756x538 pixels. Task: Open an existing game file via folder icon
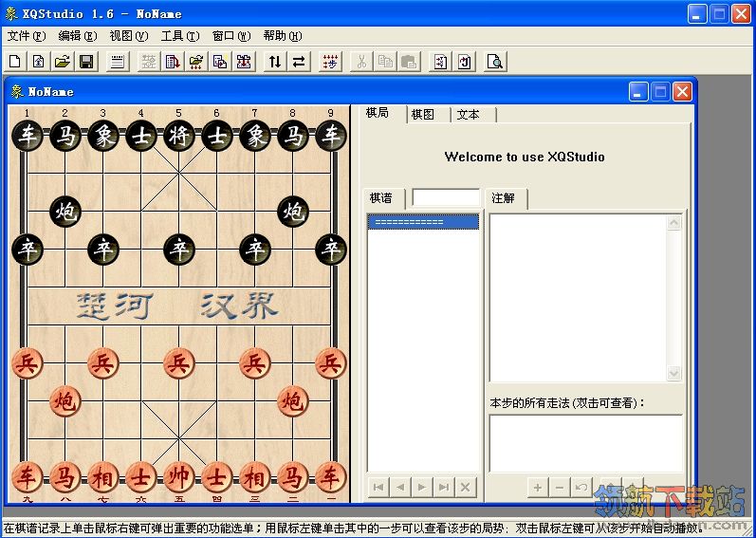pyautogui.click(x=63, y=62)
